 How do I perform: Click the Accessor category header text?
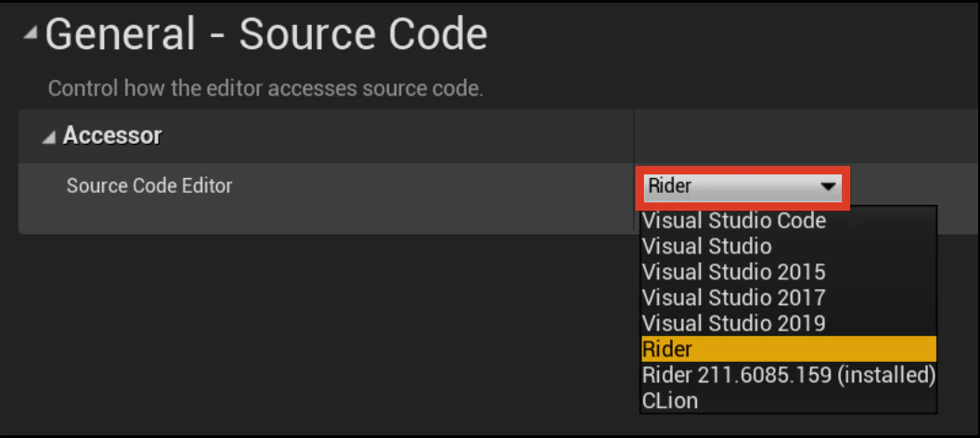(x=112, y=135)
